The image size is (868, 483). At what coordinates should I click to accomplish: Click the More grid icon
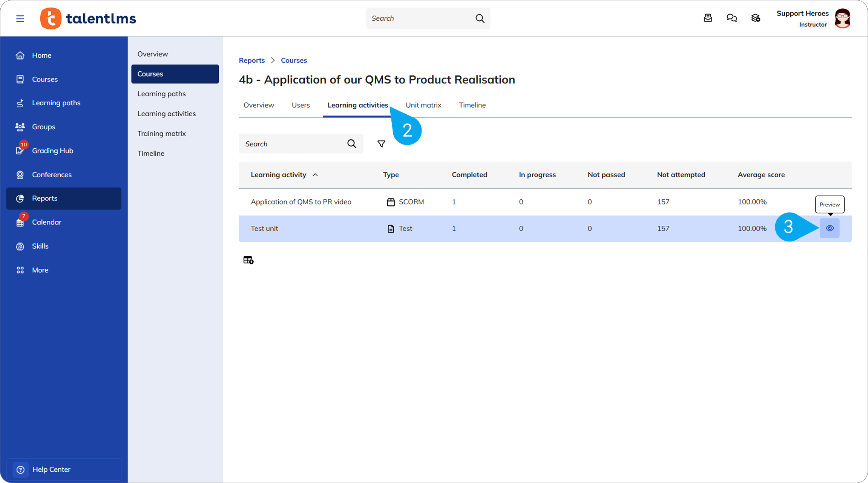pos(20,270)
